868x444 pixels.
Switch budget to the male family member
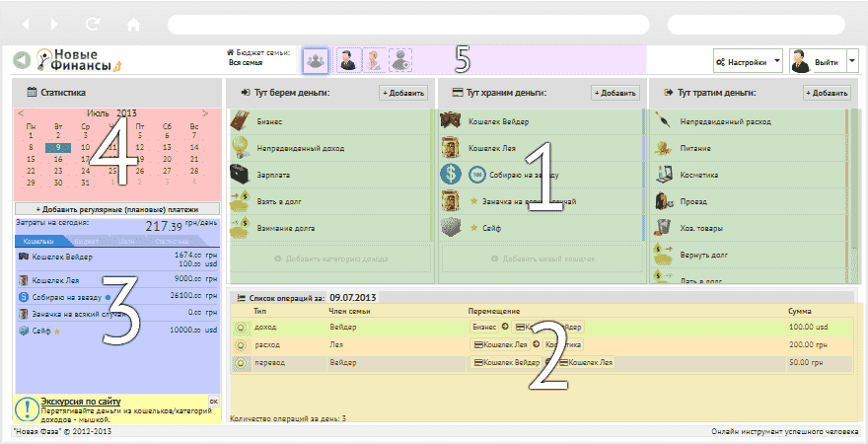click(348, 61)
